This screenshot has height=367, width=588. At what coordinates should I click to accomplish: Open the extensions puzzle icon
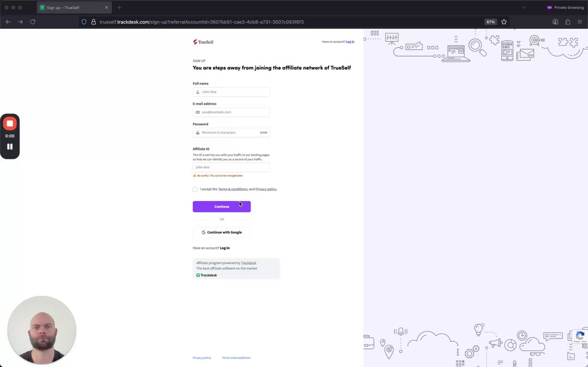tap(568, 22)
